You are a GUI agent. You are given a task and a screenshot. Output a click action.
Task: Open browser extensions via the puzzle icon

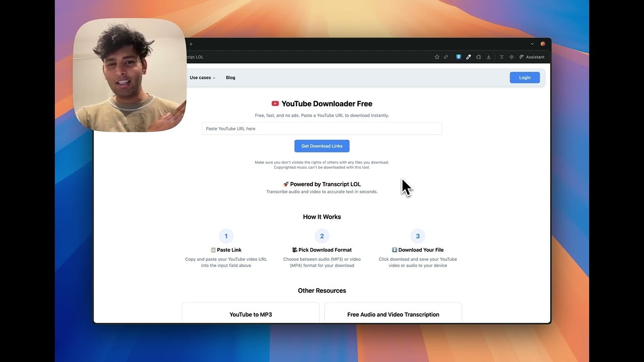tap(478, 57)
